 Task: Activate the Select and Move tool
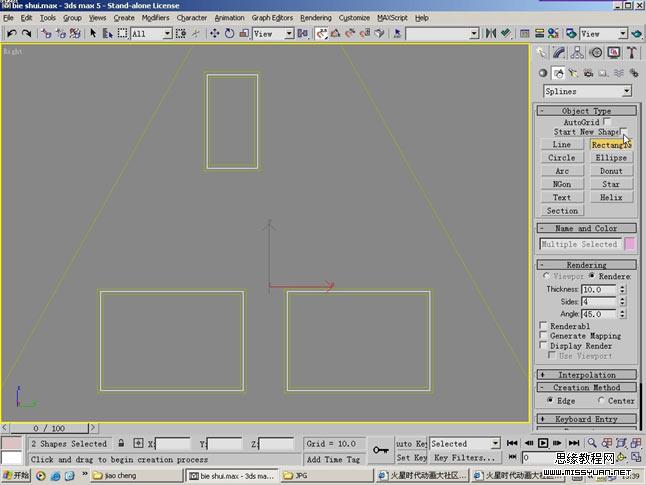pos(215,33)
